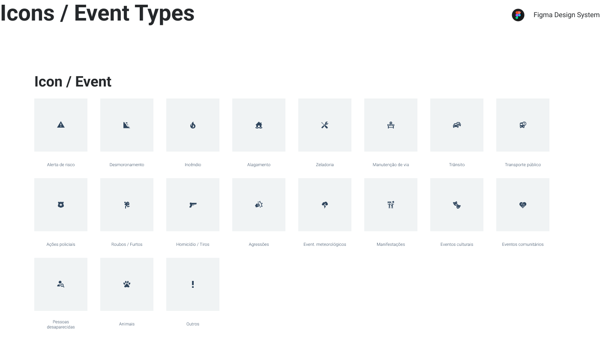Click the Outros label text
This screenshot has height=364, width=600.
pyautogui.click(x=193, y=324)
